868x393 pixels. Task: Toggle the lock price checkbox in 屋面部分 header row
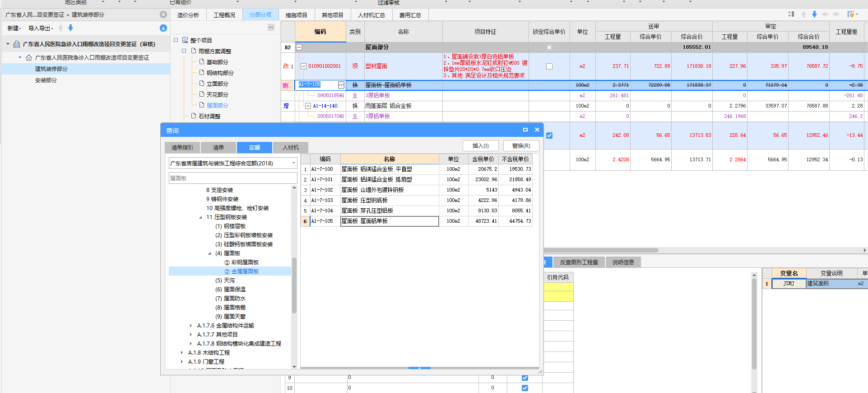(x=549, y=47)
